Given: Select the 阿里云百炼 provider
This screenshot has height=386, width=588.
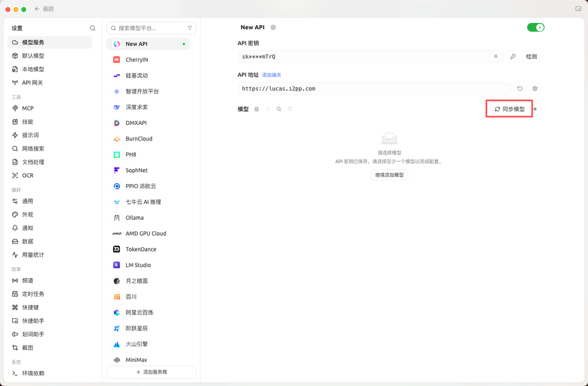Looking at the screenshot, I should (148, 312).
